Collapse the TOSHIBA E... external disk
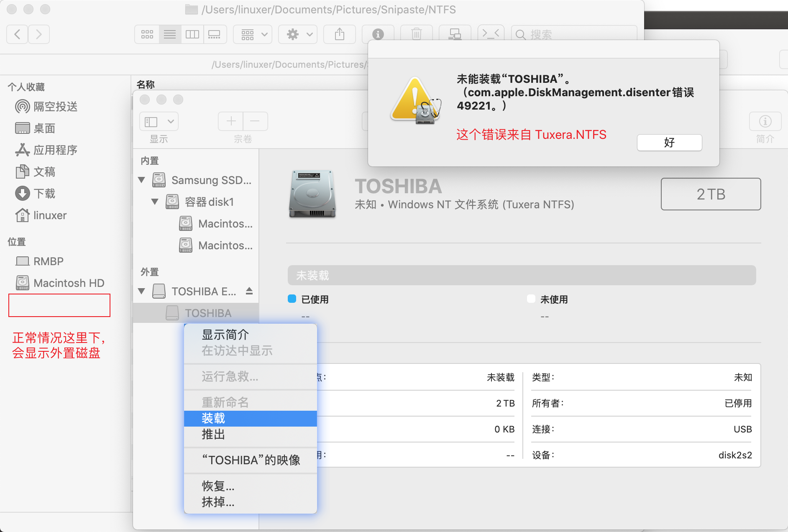Viewport: 788px width, 532px height. point(141,291)
